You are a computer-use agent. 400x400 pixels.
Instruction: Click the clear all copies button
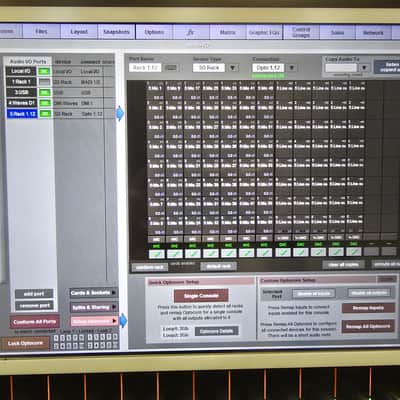tap(343, 265)
